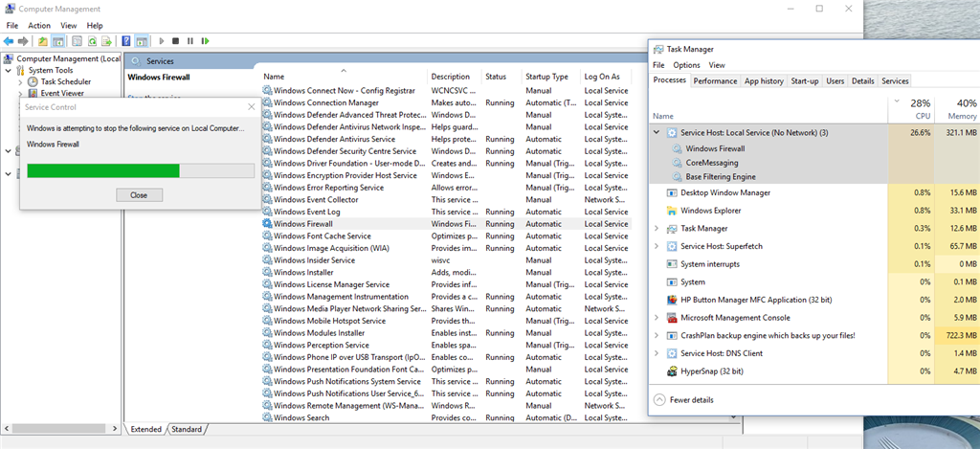The image size is (980, 449).
Task: Click the Restart Service toolbar icon
Action: tap(205, 41)
